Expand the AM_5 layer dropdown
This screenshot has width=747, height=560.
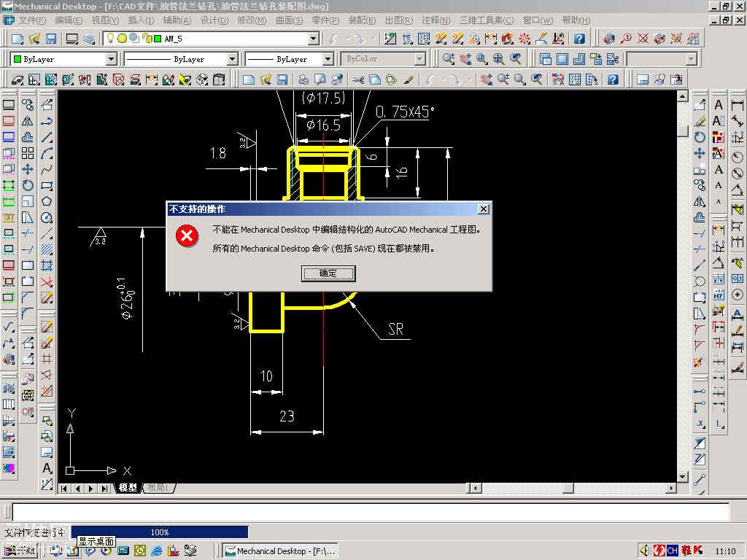(314, 39)
